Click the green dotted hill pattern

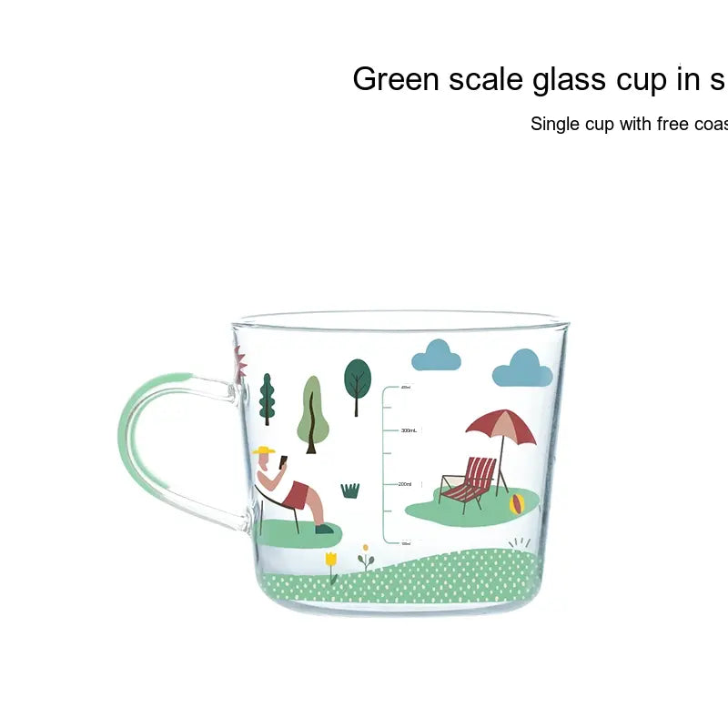[401, 577]
